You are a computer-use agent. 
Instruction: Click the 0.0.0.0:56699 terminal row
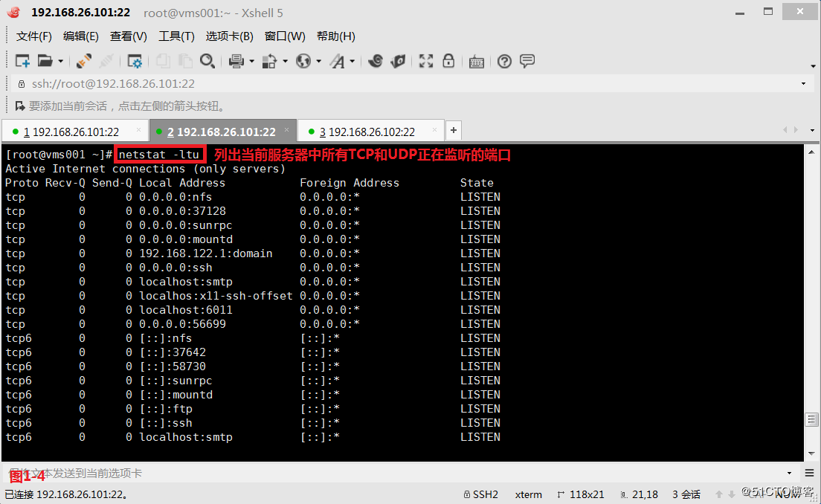click(253, 324)
